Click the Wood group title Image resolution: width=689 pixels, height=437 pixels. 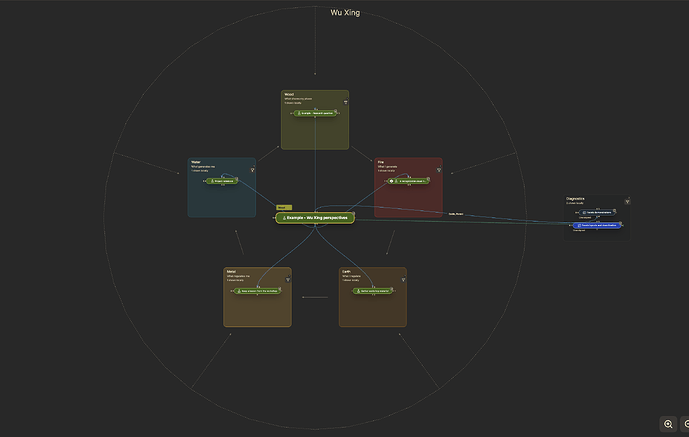289,94
